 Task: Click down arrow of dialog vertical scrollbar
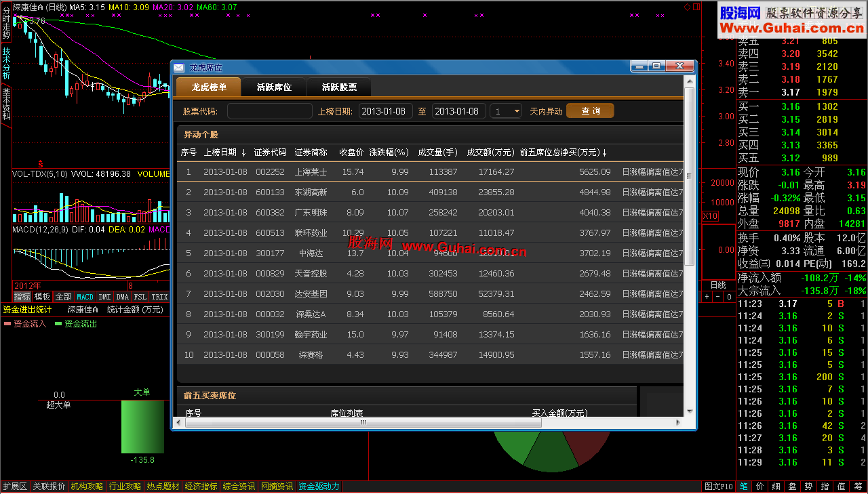click(690, 411)
